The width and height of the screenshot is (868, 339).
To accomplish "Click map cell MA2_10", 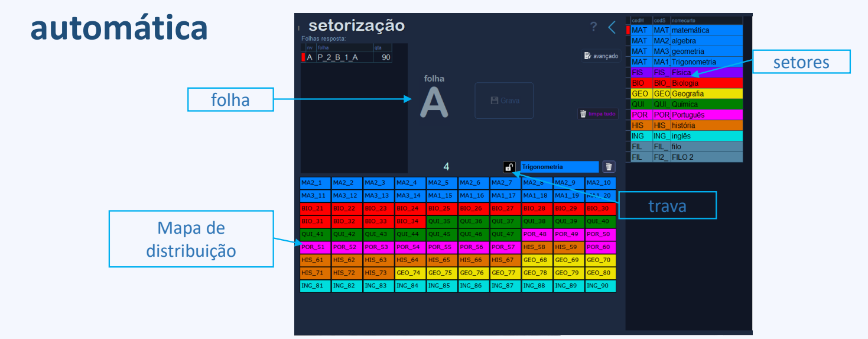I will coord(600,183).
